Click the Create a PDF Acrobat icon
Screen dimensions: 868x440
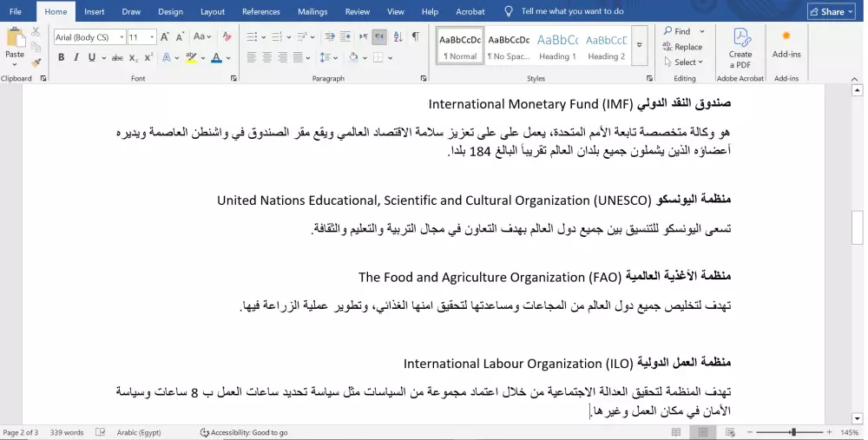tap(740, 48)
